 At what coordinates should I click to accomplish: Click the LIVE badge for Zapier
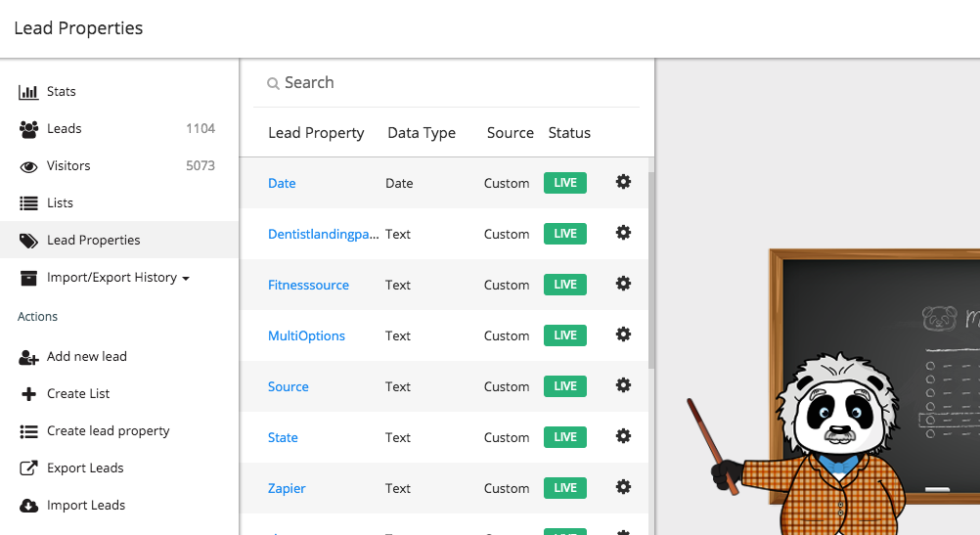[565, 488]
